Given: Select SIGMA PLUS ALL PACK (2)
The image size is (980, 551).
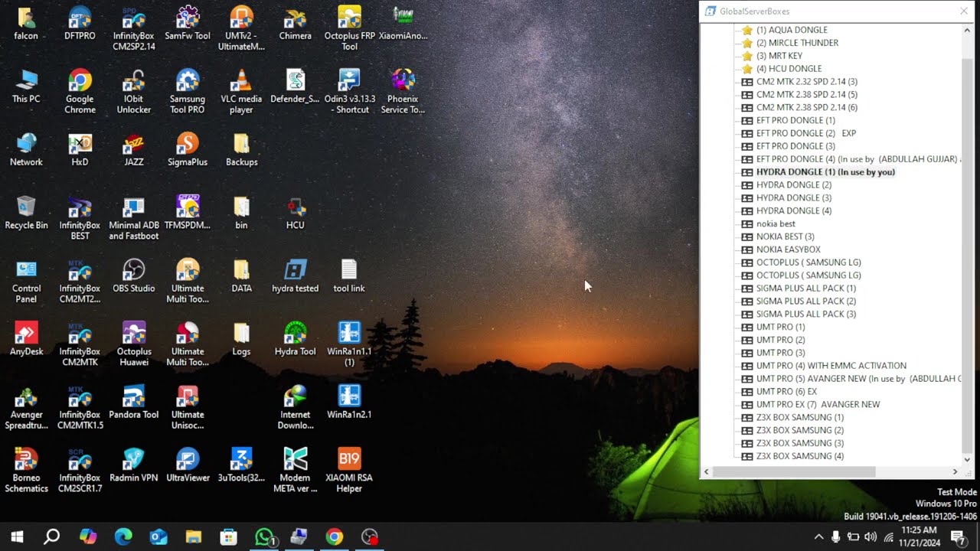Looking at the screenshot, I should [x=806, y=302].
